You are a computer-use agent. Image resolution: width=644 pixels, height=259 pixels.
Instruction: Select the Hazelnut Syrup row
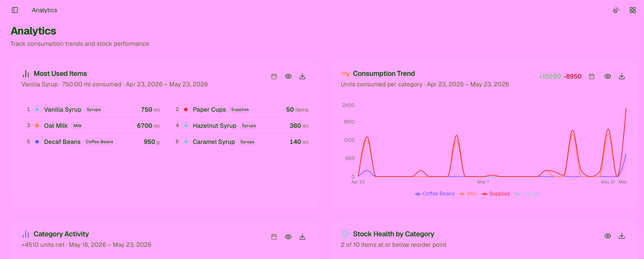pos(239,126)
